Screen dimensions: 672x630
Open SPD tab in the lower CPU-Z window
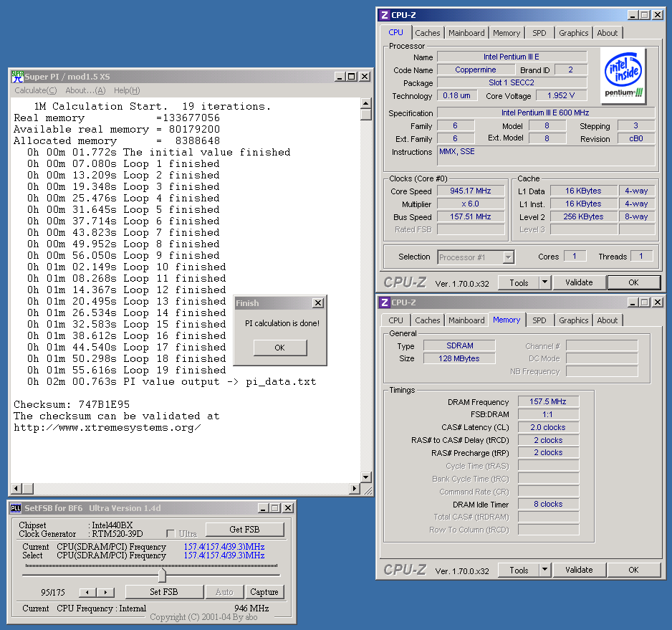tap(539, 320)
